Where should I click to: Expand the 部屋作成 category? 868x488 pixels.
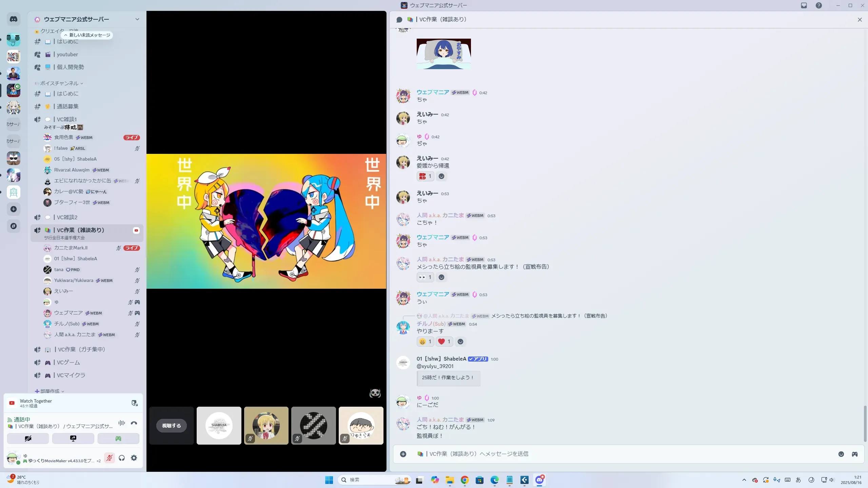coord(50,391)
